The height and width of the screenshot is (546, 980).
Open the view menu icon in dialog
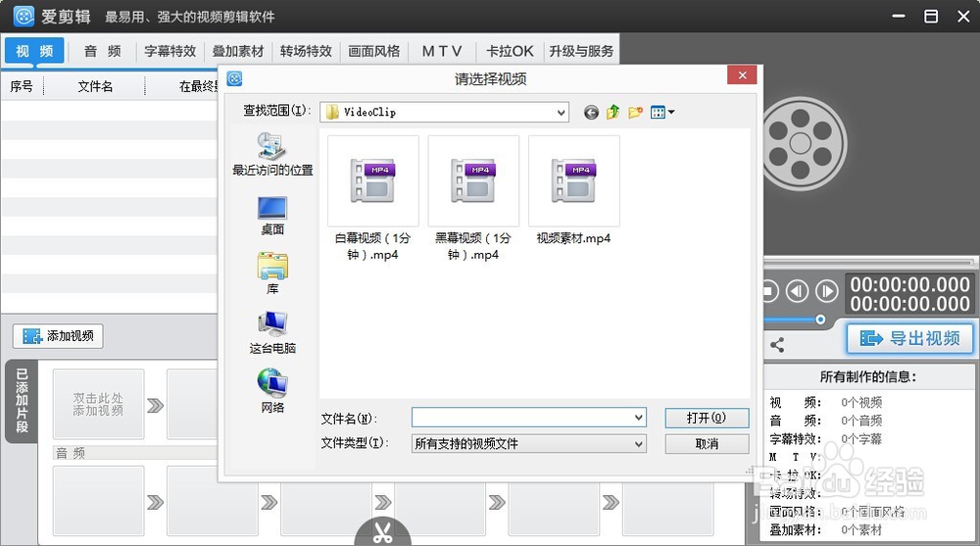click(661, 113)
